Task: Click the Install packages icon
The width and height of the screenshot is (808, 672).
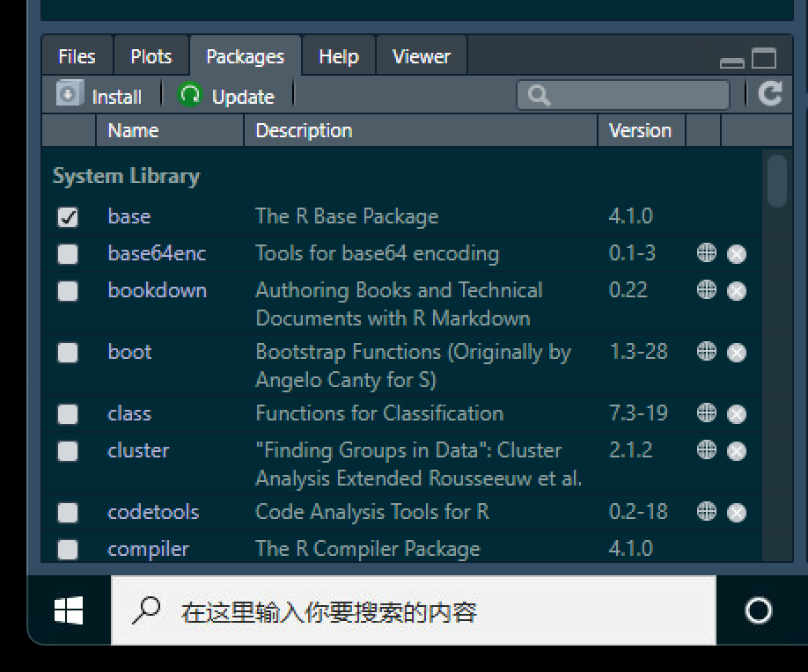Action: pos(70,93)
